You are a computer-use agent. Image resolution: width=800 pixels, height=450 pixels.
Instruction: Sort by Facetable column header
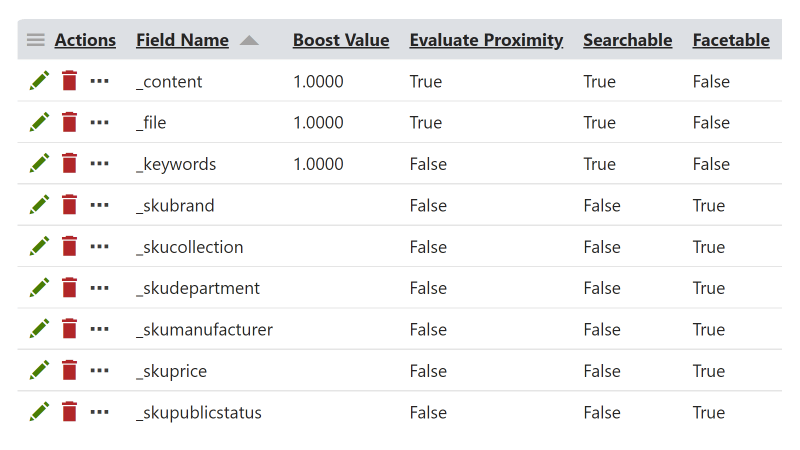(x=731, y=40)
